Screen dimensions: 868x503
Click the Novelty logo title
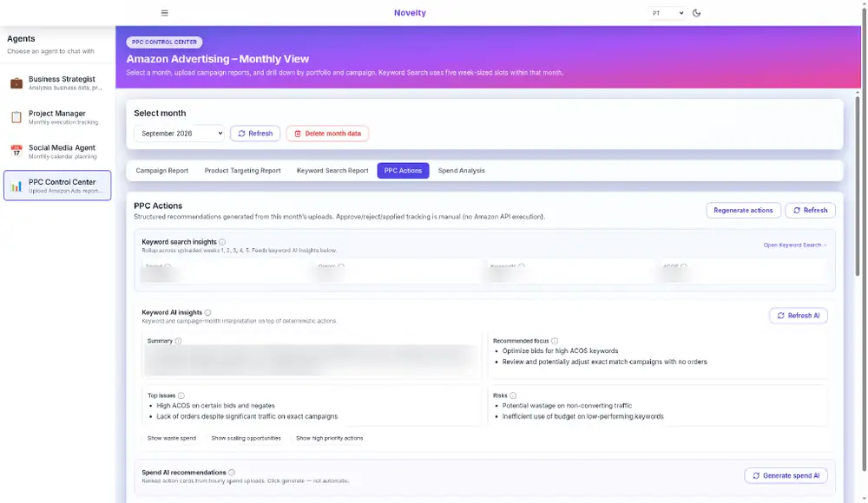coord(410,13)
